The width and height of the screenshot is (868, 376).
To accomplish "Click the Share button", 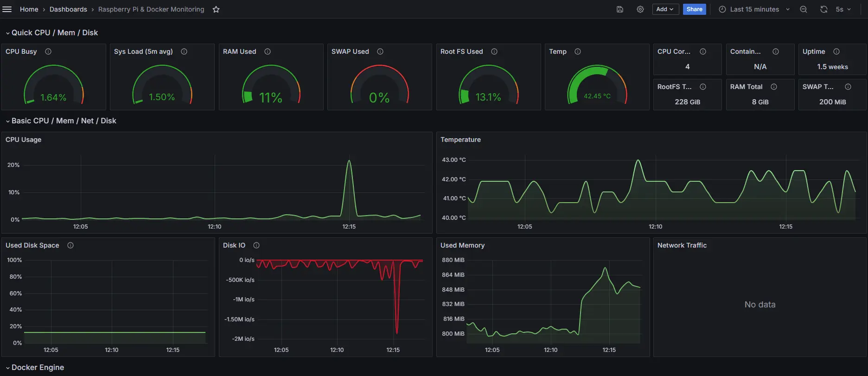I will [695, 9].
